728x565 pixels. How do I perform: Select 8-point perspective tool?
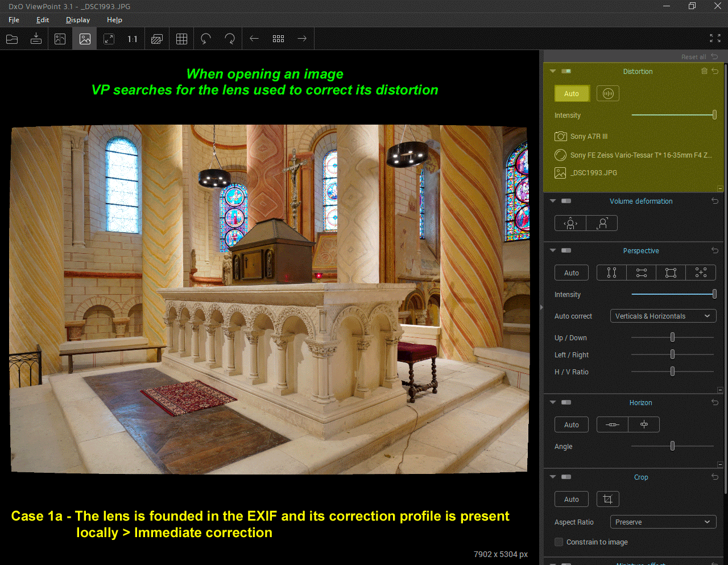click(701, 273)
